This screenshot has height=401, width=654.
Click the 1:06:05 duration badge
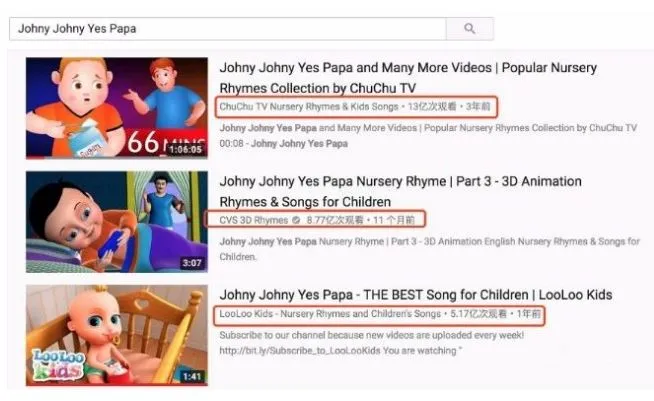[x=186, y=149]
